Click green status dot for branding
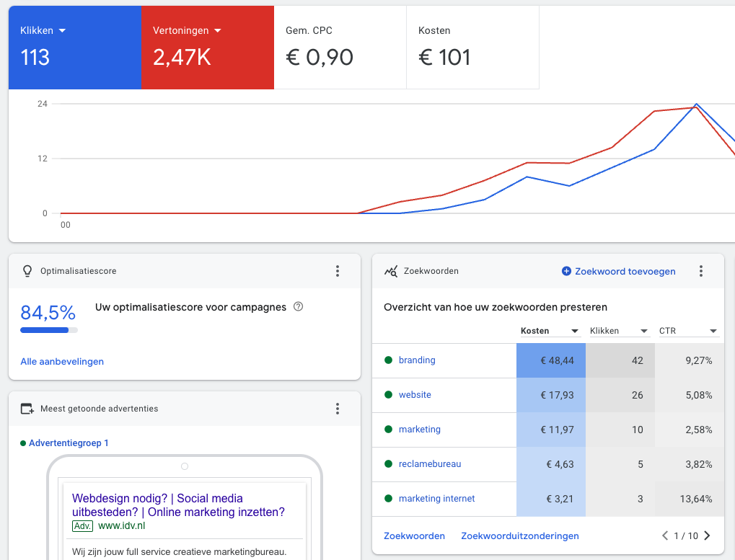The height and width of the screenshot is (560, 735). click(x=388, y=360)
